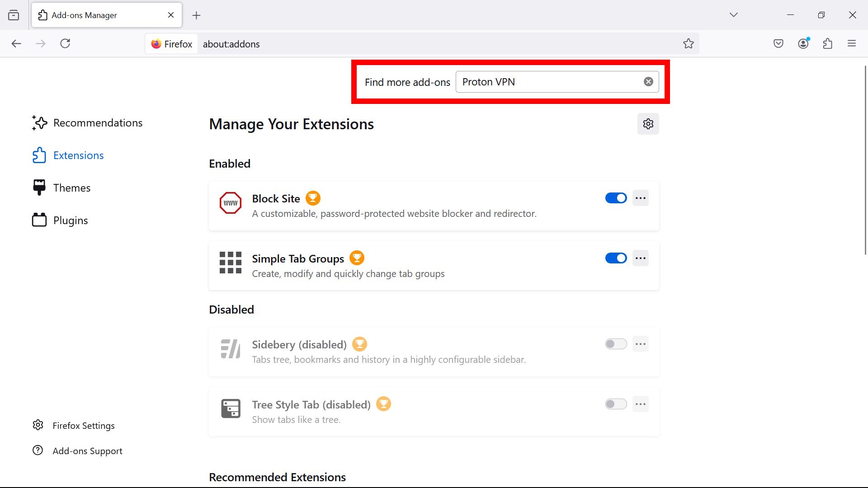868x488 pixels.
Task: Open the Save to Pocket icon
Action: 778,44
